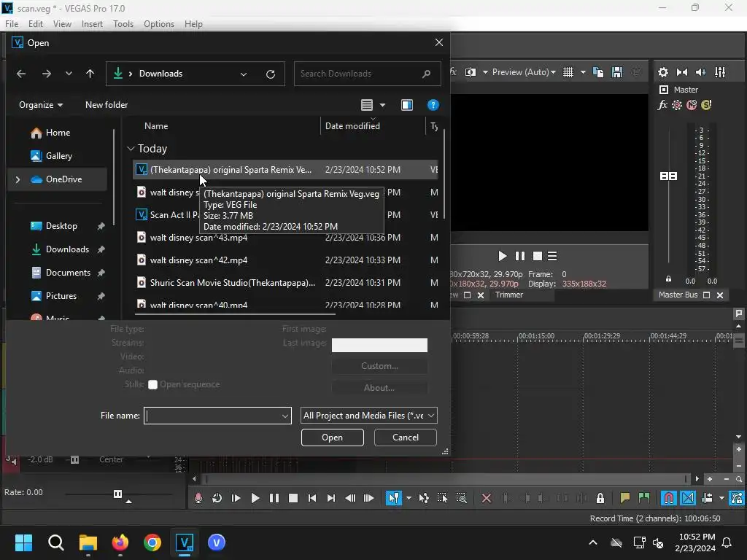Image resolution: width=747 pixels, height=560 pixels.
Task: Open the address bar Downloads path dropdown
Action: (x=244, y=74)
